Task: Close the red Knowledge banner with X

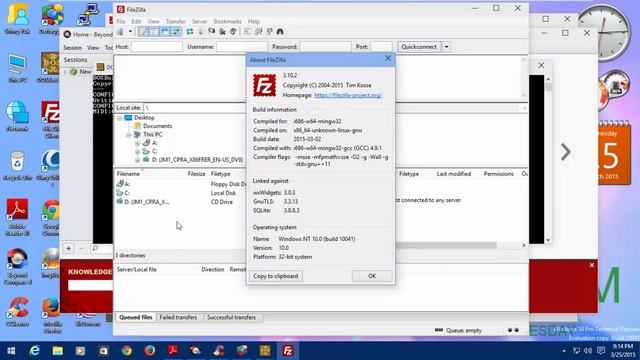Action: click(592, 265)
